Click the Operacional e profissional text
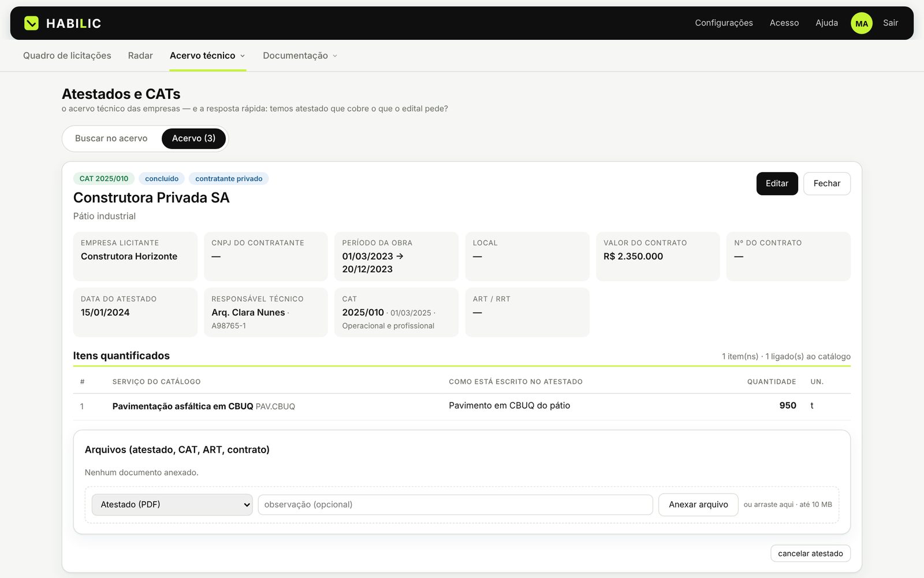 [388, 326]
